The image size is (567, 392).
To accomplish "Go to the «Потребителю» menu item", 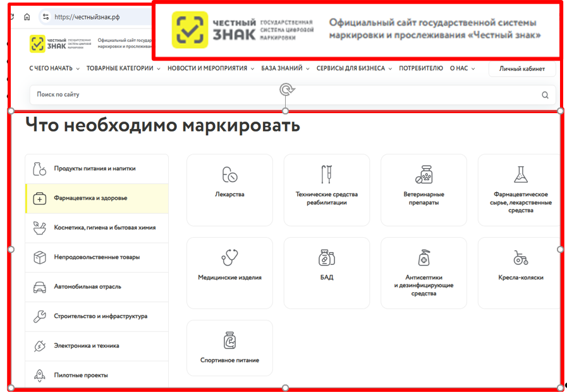I will tap(421, 68).
